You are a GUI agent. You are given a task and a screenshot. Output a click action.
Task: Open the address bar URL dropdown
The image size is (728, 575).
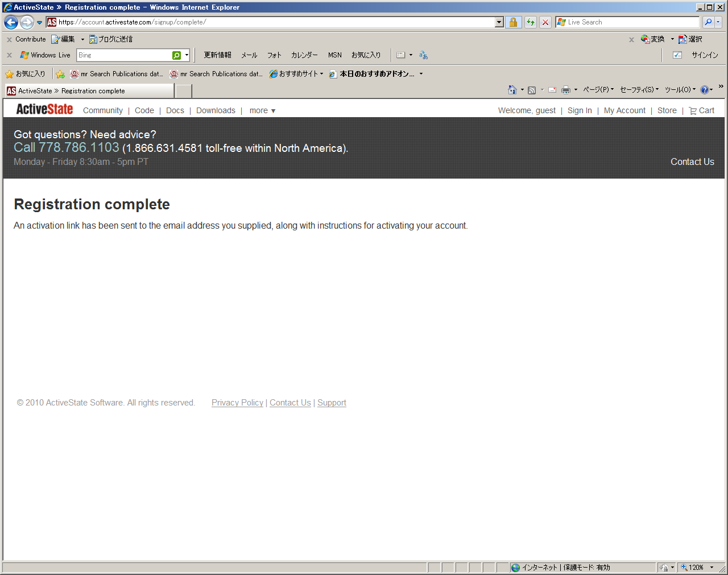[499, 22]
